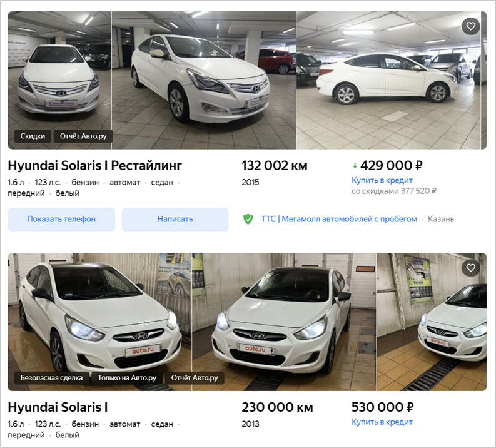The height and width of the screenshot is (448, 496).
Task: Click Купить в кредит for the 429 000 ₽ car
Action: [x=382, y=180]
